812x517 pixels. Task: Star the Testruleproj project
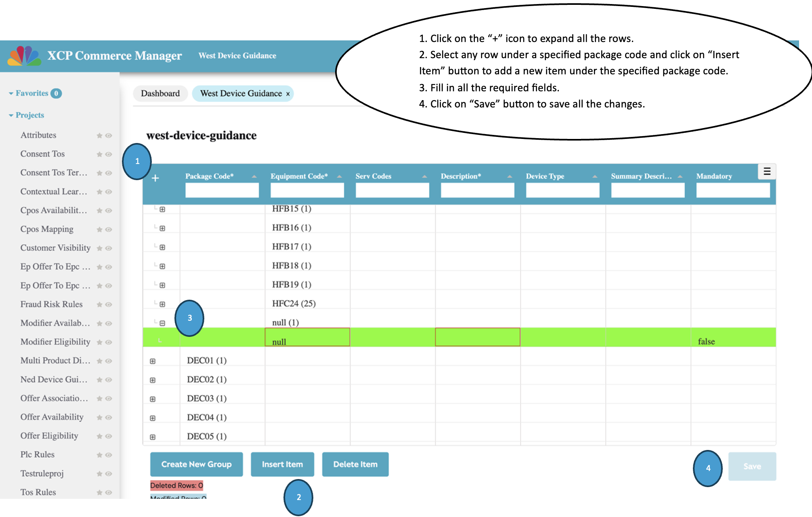pyautogui.click(x=99, y=474)
